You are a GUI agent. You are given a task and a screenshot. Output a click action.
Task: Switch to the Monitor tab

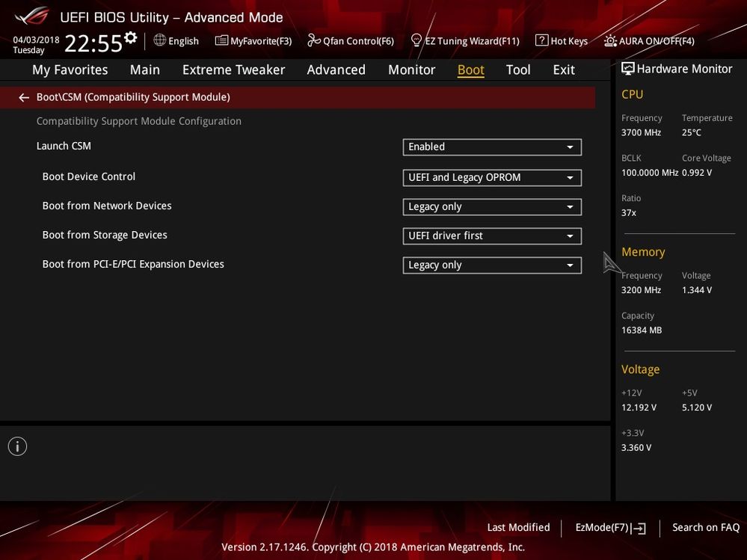coord(411,70)
